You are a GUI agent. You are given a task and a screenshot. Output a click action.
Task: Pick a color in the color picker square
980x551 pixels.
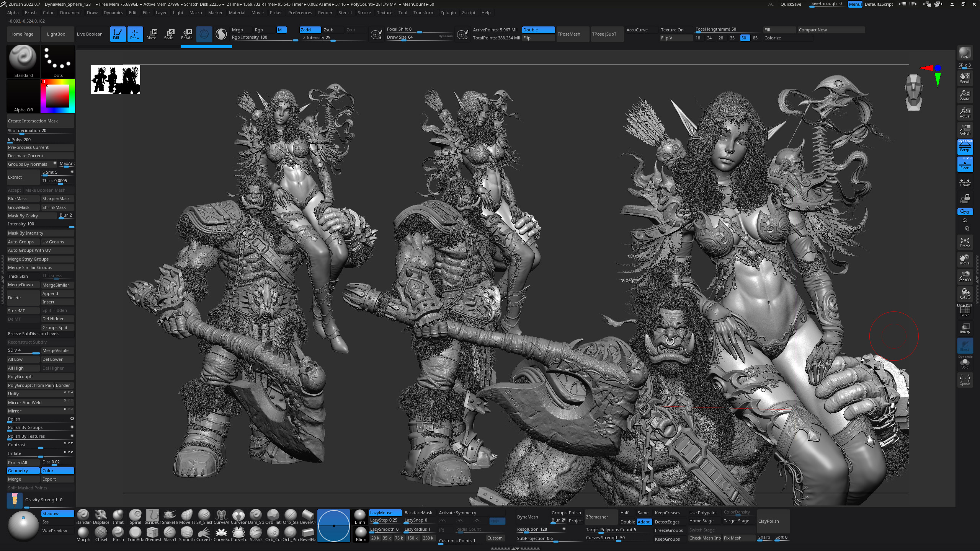(x=58, y=96)
